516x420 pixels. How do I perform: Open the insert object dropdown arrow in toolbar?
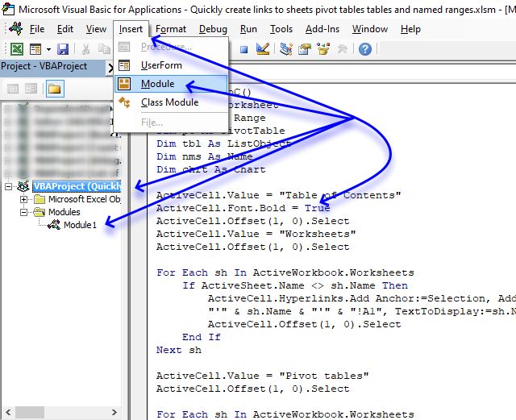point(48,50)
